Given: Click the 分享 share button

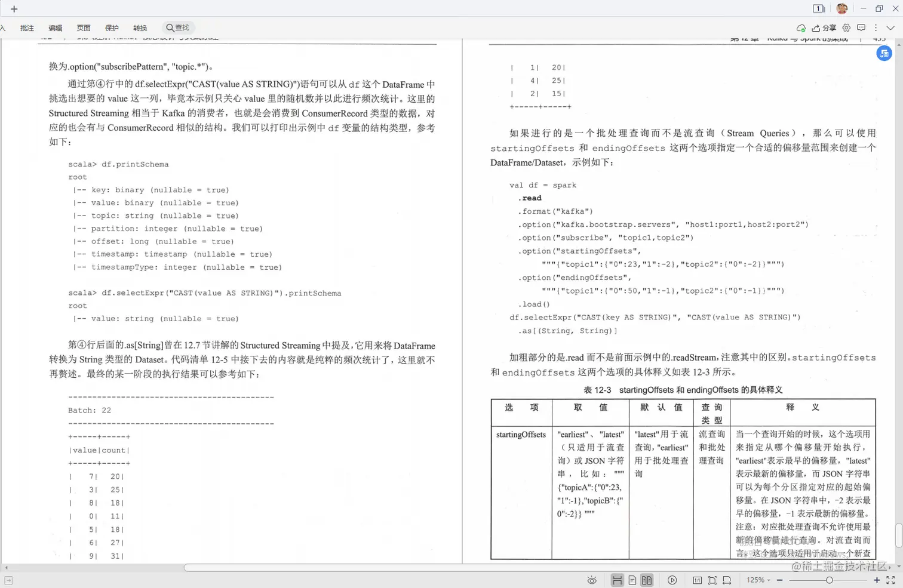Looking at the screenshot, I should click(825, 27).
